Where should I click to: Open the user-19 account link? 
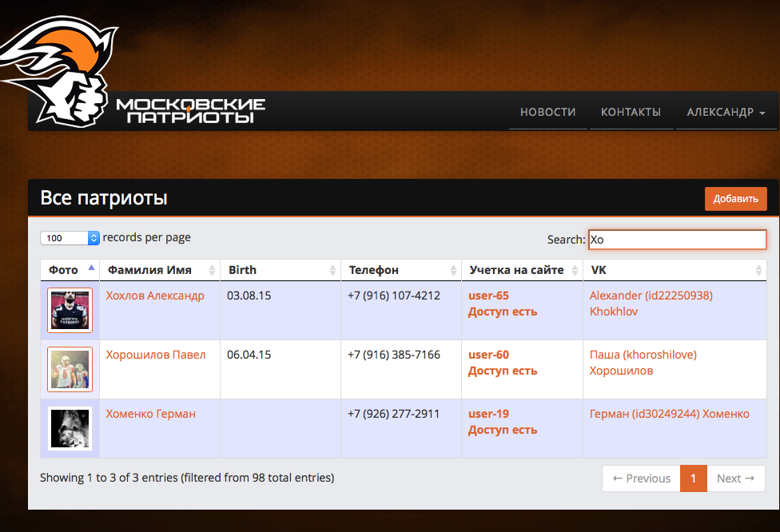coord(488,414)
